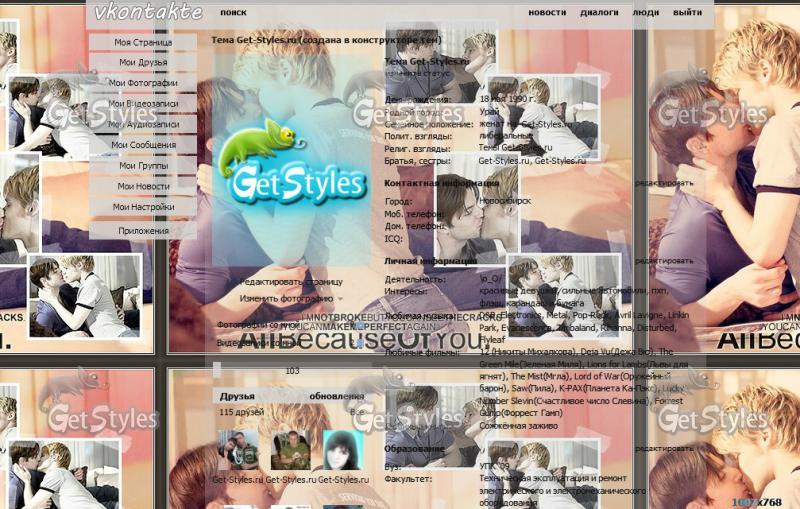Image resolution: width=800 pixels, height=509 pixels.
Task: Open Мои Настройки settings page
Action: [143, 207]
